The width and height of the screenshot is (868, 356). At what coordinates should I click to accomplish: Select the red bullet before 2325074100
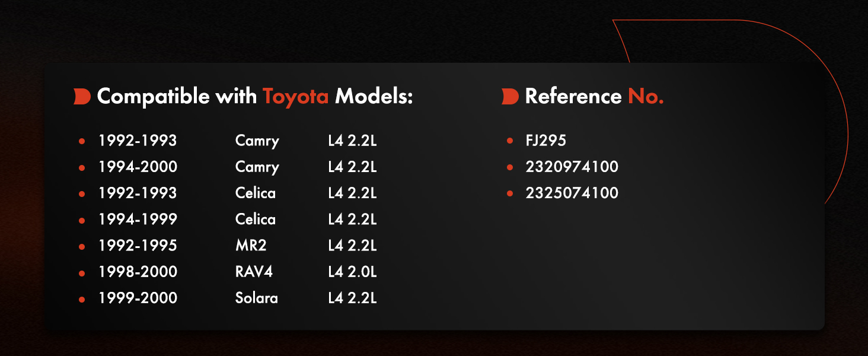pyautogui.click(x=510, y=193)
